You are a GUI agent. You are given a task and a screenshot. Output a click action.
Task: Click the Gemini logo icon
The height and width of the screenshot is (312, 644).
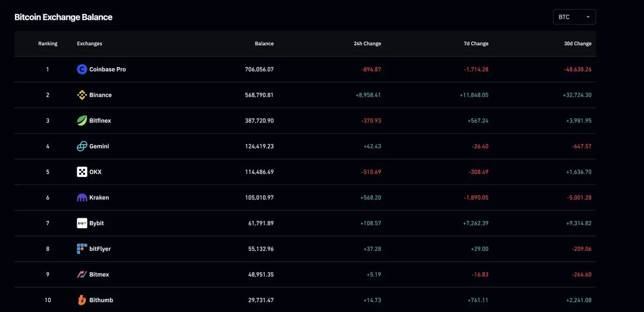(82, 146)
